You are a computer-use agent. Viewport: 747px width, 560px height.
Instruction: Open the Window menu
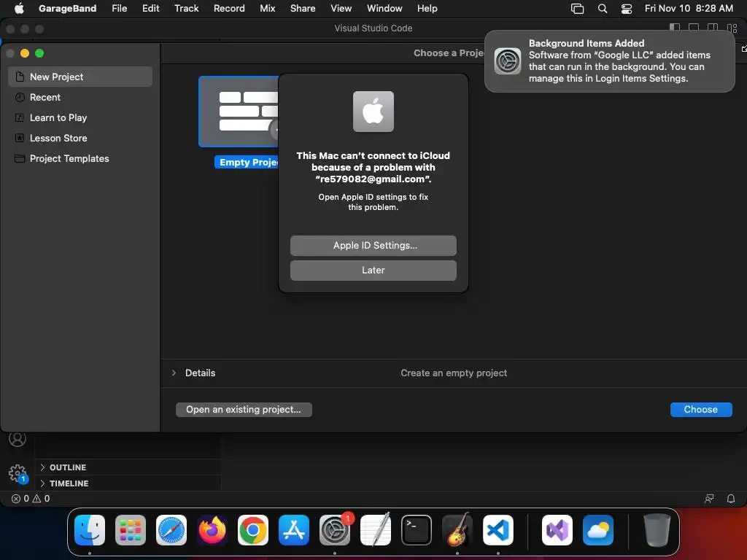pos(384,9)
